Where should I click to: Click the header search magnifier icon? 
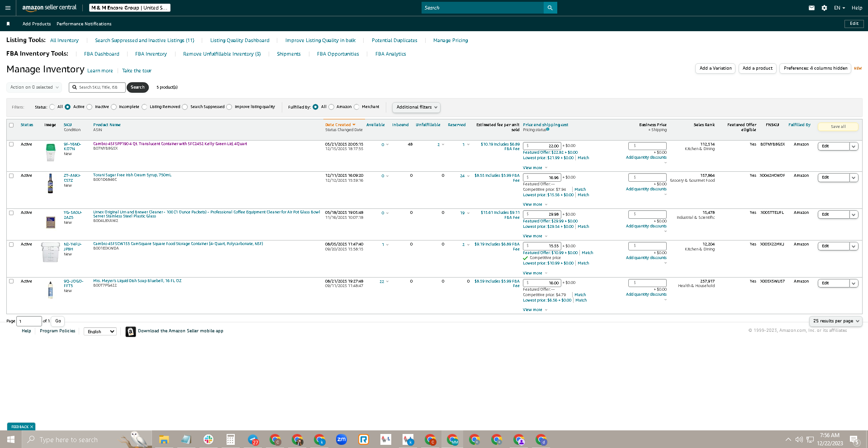550,8
